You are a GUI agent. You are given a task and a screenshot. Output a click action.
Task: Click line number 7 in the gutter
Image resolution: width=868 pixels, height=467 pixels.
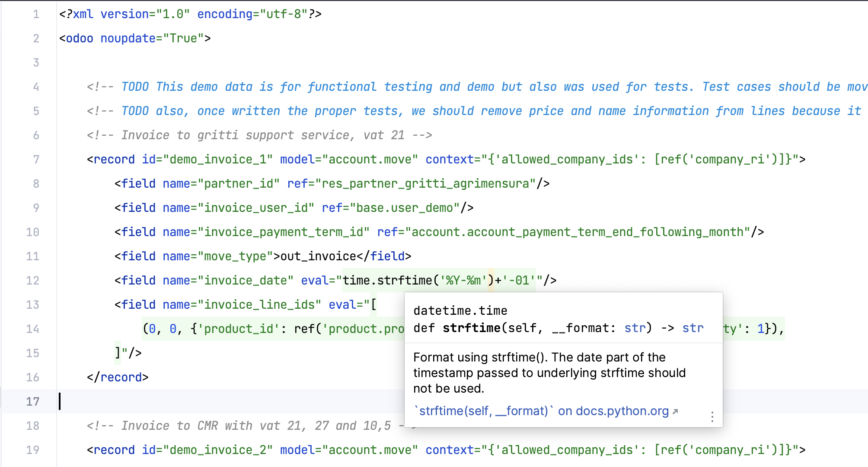[35, 159]
